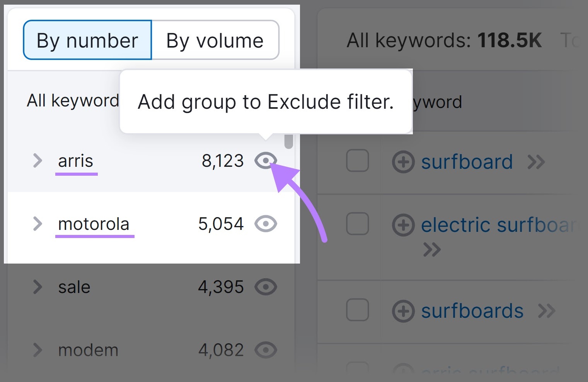Expand the modem keyword group
The height and width of the screenshot is (382, 588).
(x=37, y=350)
